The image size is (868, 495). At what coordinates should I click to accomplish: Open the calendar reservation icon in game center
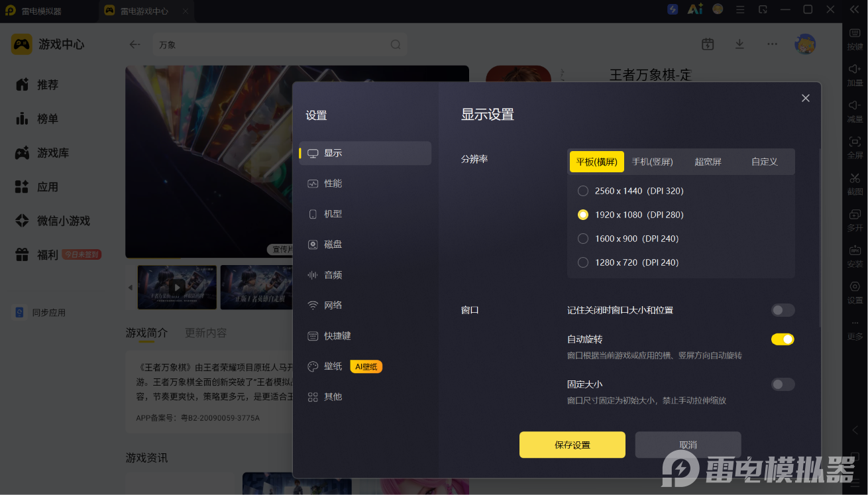708,44
